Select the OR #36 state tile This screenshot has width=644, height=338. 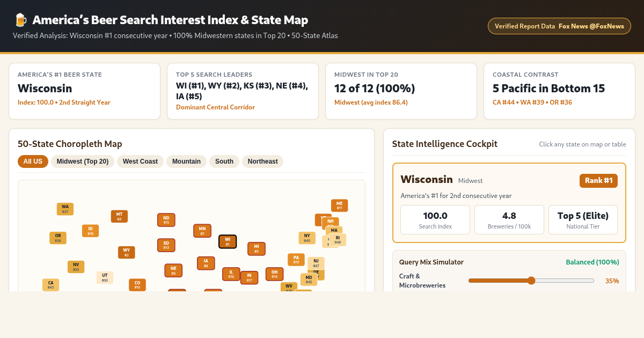58,238
